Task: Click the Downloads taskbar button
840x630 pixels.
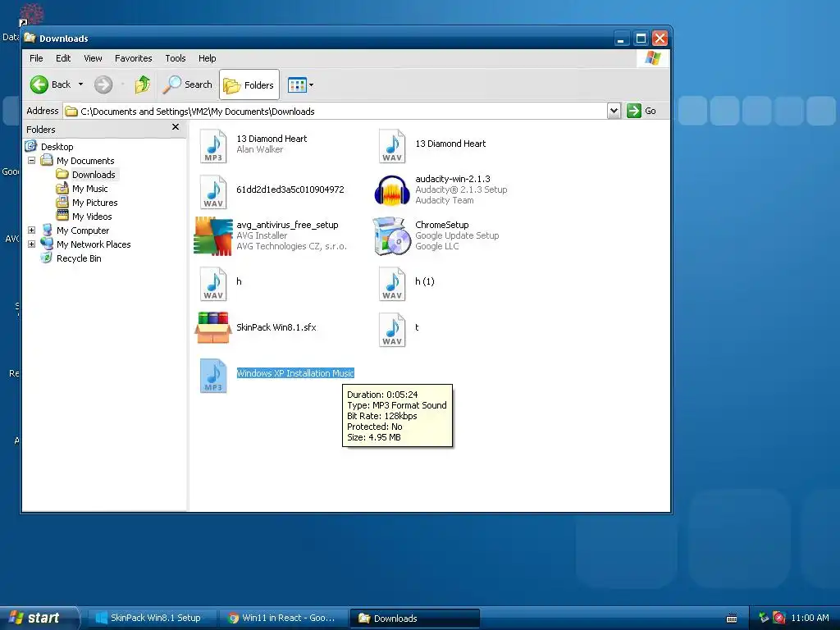Action: [414, 619]
